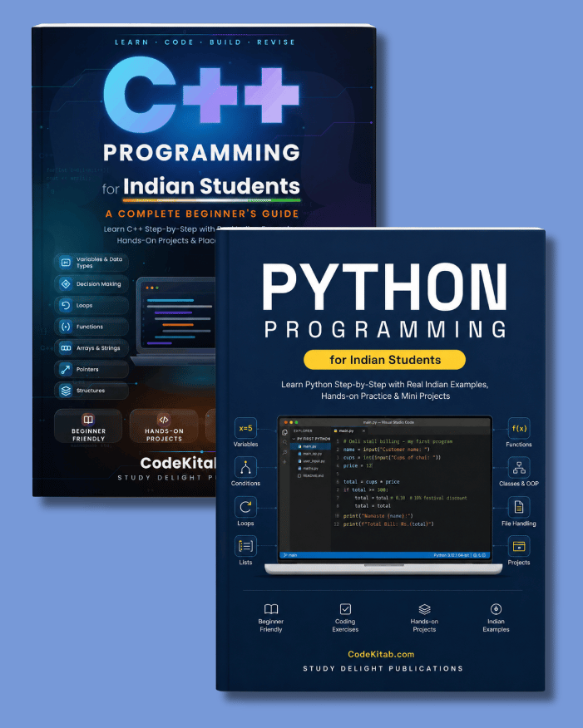Screen dimensions: 583x728
Task: Click the Indian Examples circular icon
Action: (x=496, y=608)
